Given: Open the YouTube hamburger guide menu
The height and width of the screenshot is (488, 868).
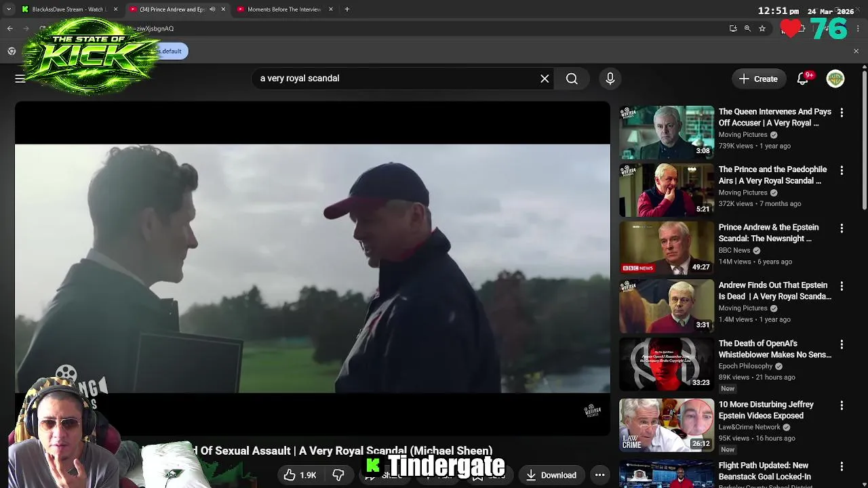Looking at the screenshot, I should [20, 79].
